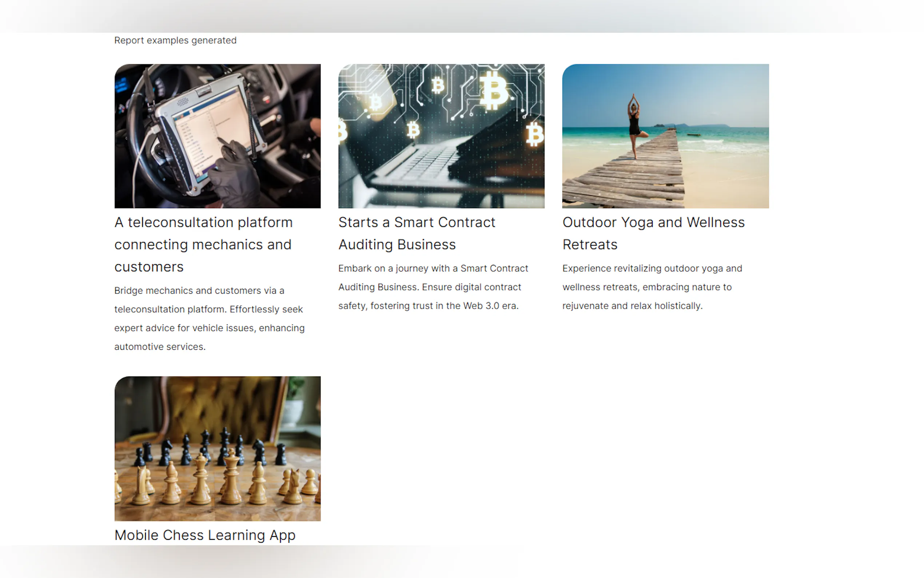Open the mechanic tablet diagnostic thumbnail
This screenshot has width=924, height=578.
pos(217,136)
